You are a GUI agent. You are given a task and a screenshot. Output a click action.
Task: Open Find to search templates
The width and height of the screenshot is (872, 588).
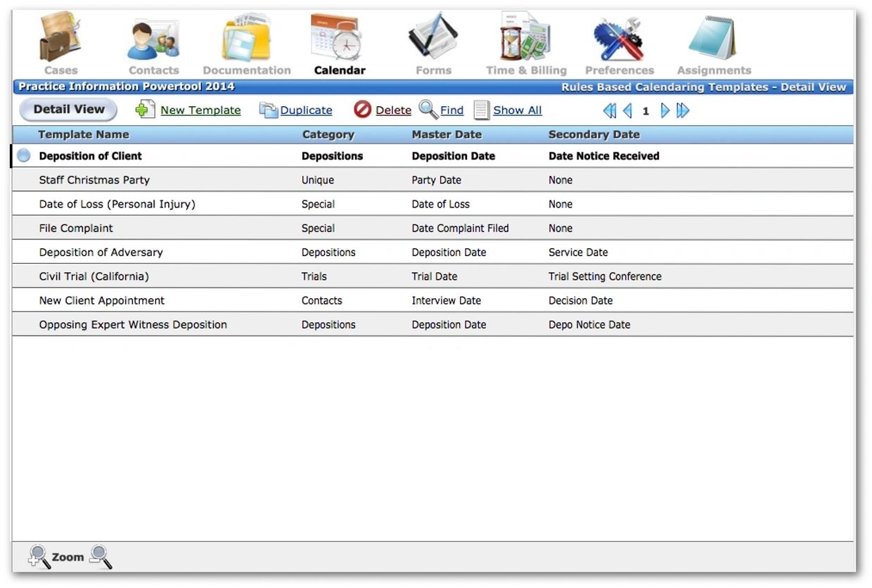click(x=451, y=110)
